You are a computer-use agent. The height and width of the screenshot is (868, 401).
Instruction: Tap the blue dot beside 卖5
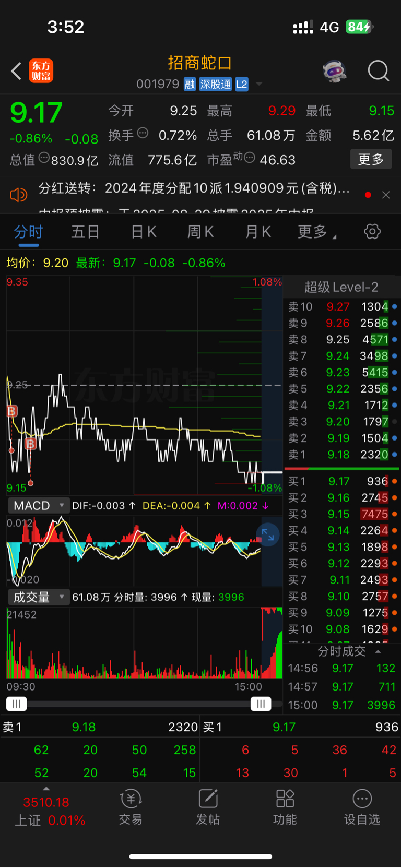pyautogui.click(x=394, y=389)
